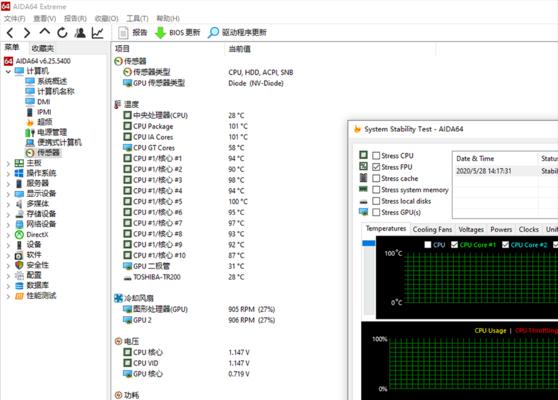Select 超频 in the tree
The image size is (558, 400).
[45, 122]
